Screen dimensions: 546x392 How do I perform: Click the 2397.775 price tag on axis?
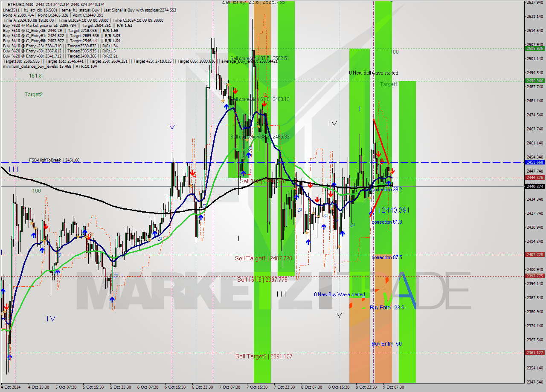(x=534, y=276)
